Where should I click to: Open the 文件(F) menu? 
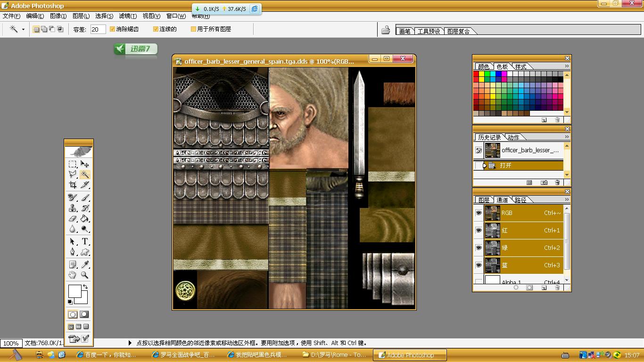click(12, 16)
